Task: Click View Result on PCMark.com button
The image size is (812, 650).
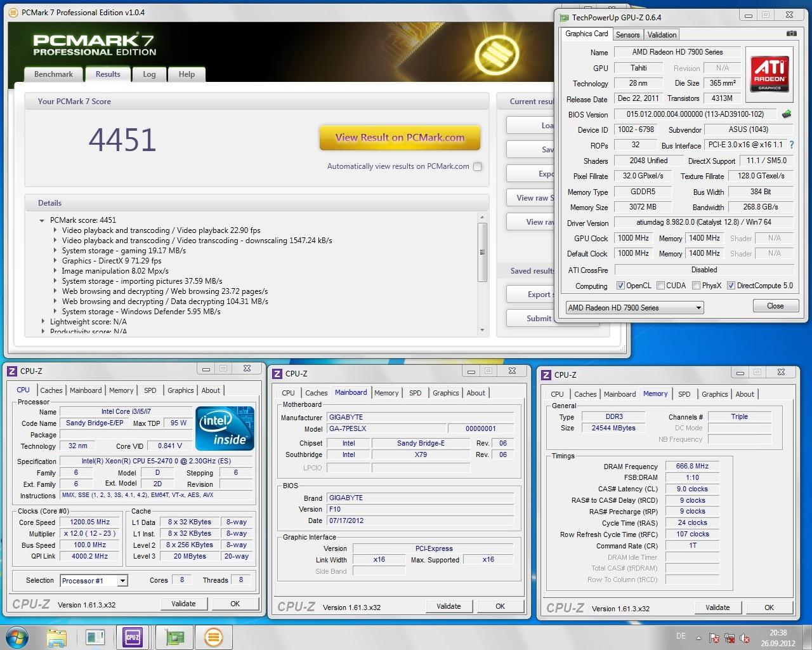Action: click(x=400, y=138)
